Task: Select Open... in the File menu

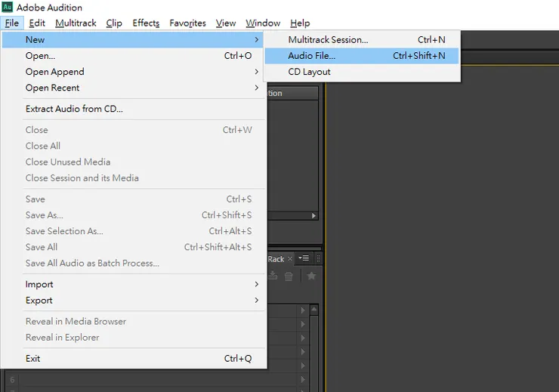Action: [x=134, y=56]
